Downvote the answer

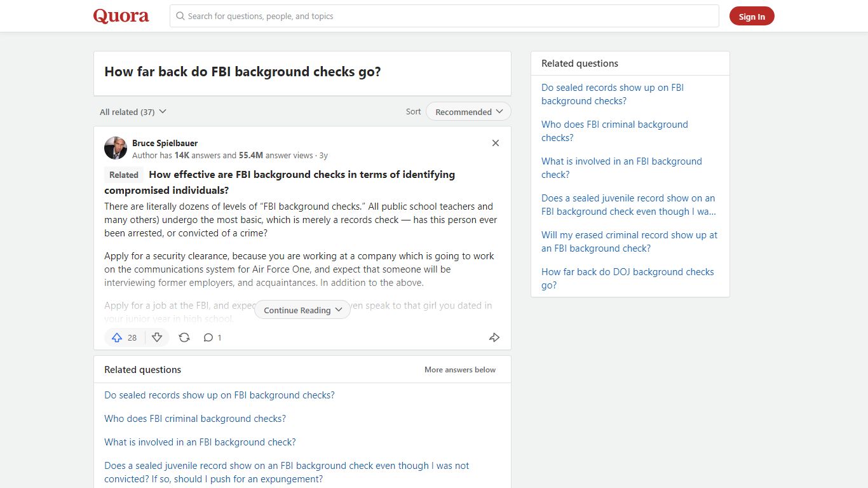[157, 337]
